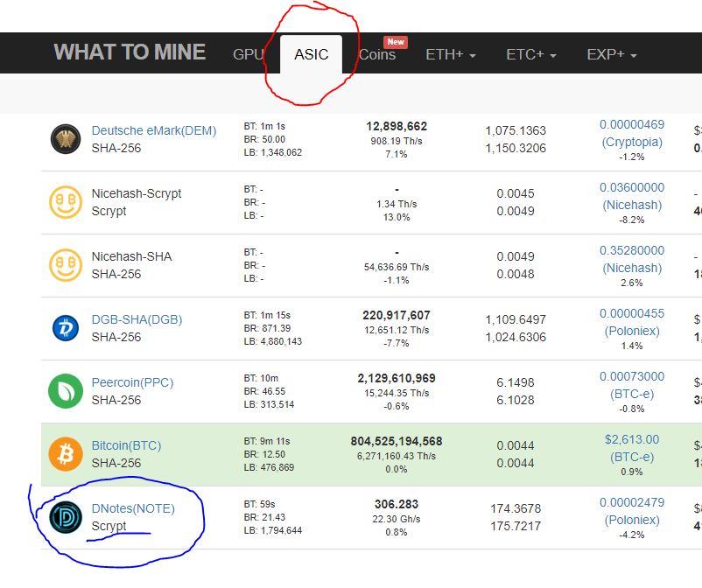Click the 22.30 Gh/s nethash value

tap(397, 520)
